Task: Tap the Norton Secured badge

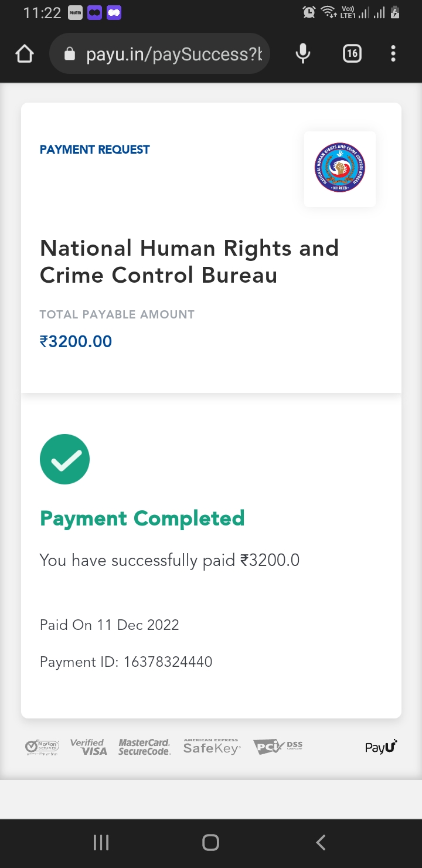Action: (x=42, y=747)
